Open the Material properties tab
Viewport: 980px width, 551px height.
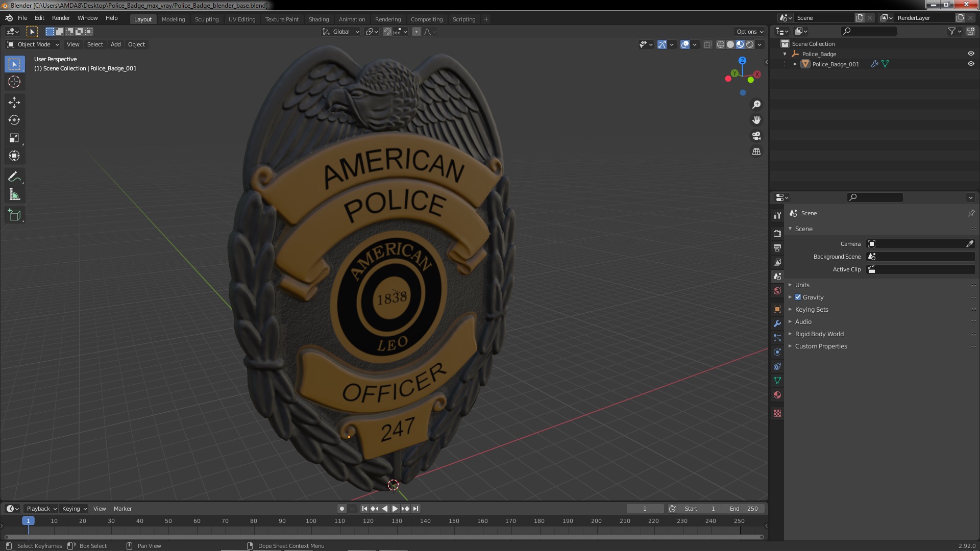(x=777, y=395)
